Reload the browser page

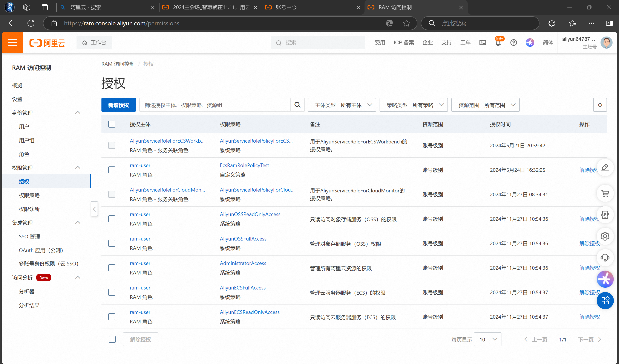pyautogui.click(x=31, y=23)
